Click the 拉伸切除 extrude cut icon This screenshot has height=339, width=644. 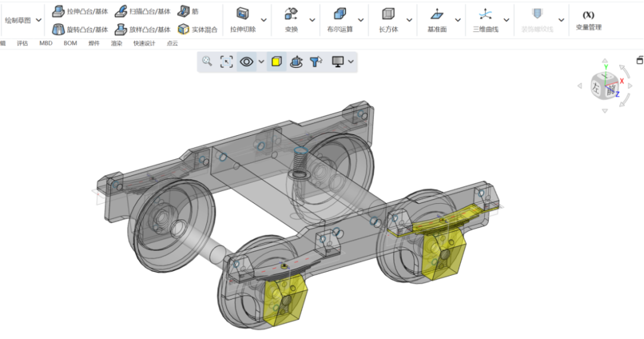click(243, 14)
